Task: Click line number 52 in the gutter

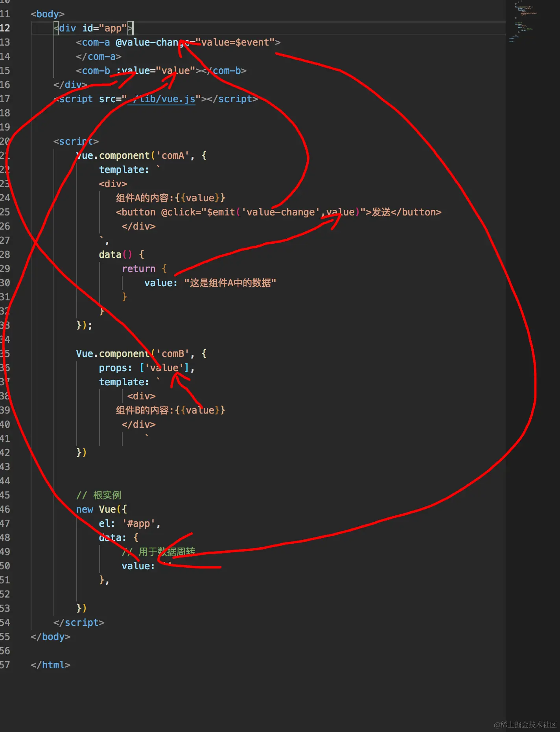Action: tap(5, 594)
